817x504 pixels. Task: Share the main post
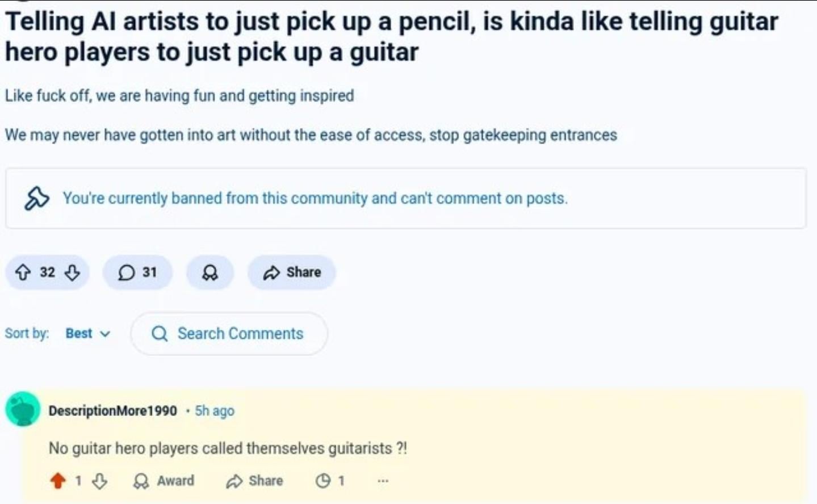(x=292, y=272)
